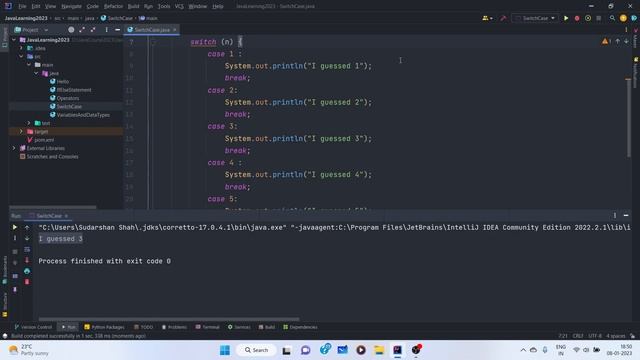This screenshot has height=360, width=640.
Task: Open the Refactor menu
Action: click(x=113, y=6)
